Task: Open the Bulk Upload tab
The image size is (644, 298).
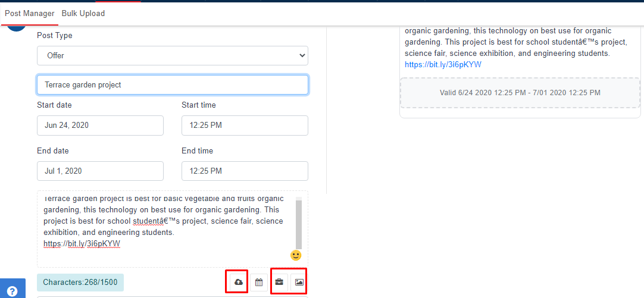Action: pyautogui.click(x=83, y=13)
